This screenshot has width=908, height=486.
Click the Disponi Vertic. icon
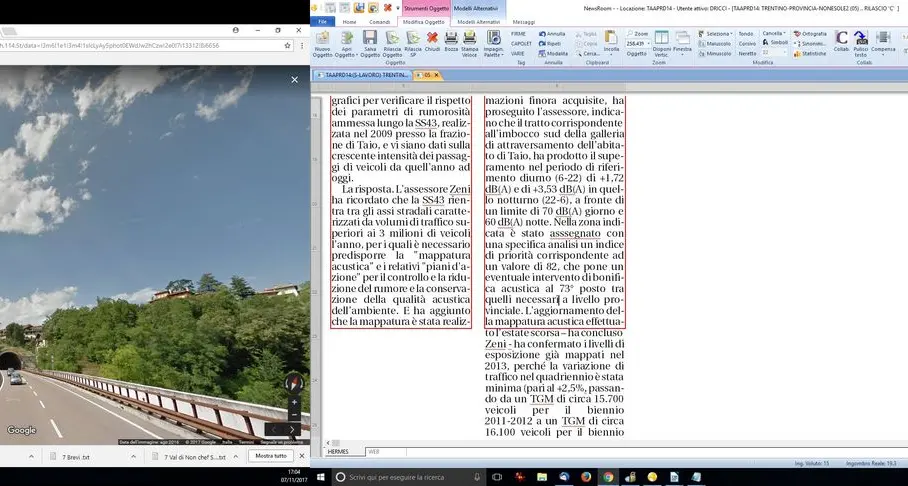[661, 44]
